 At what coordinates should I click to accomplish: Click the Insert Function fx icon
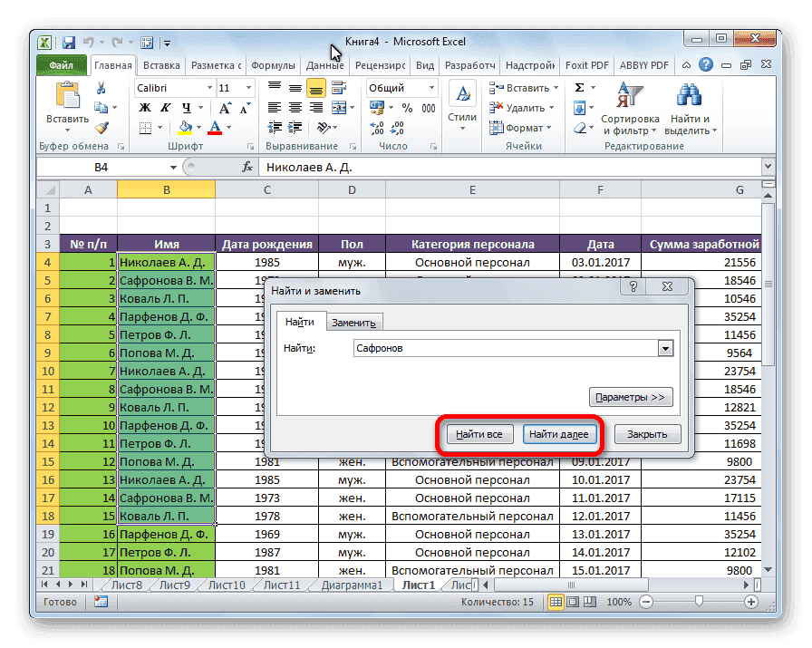click(x=247, y=167)
